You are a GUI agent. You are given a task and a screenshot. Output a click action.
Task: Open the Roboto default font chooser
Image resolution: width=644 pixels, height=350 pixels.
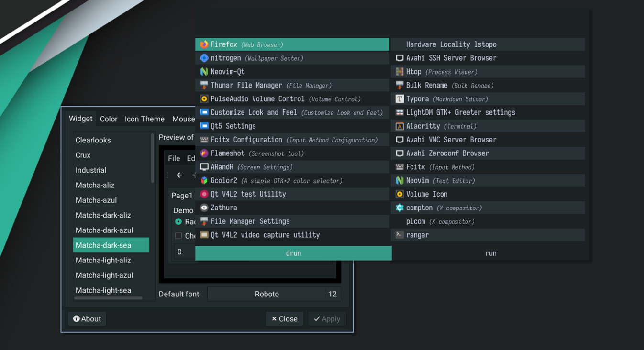pos(274,294)
